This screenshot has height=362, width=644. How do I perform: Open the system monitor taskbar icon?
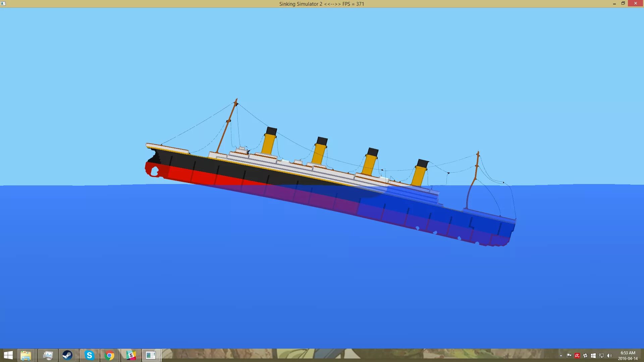[x=48, y=355]
